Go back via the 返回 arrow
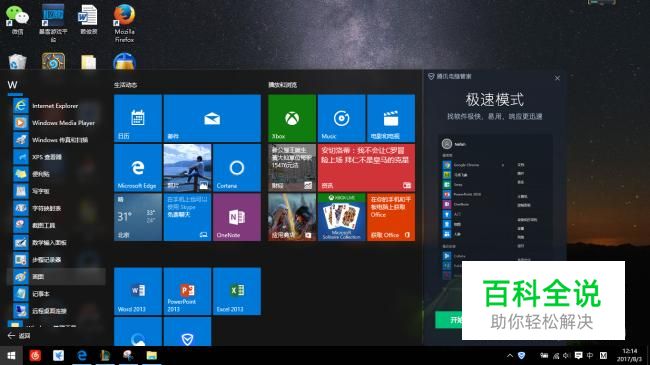The width and height of the screenshot is (650, 365). pos(19,336)
